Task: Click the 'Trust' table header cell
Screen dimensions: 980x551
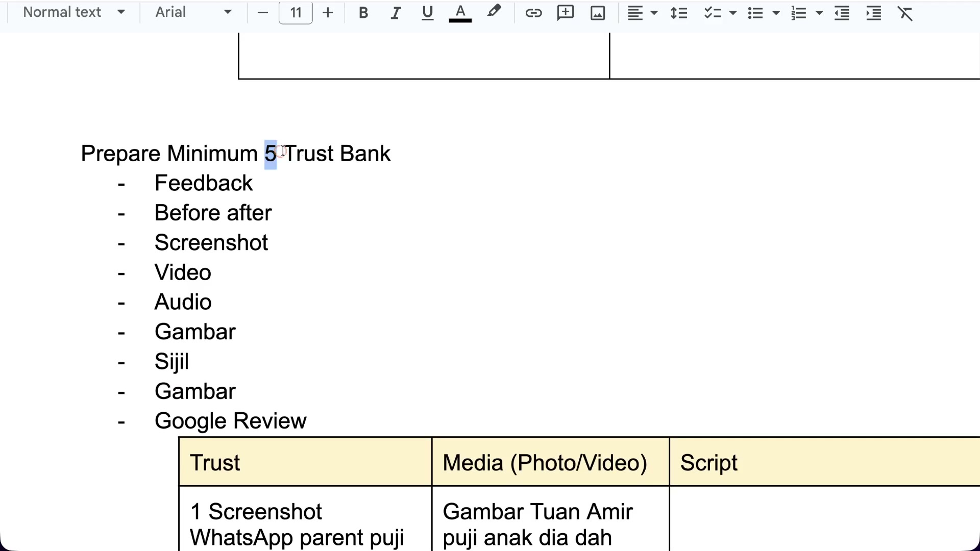Action: 305,462
